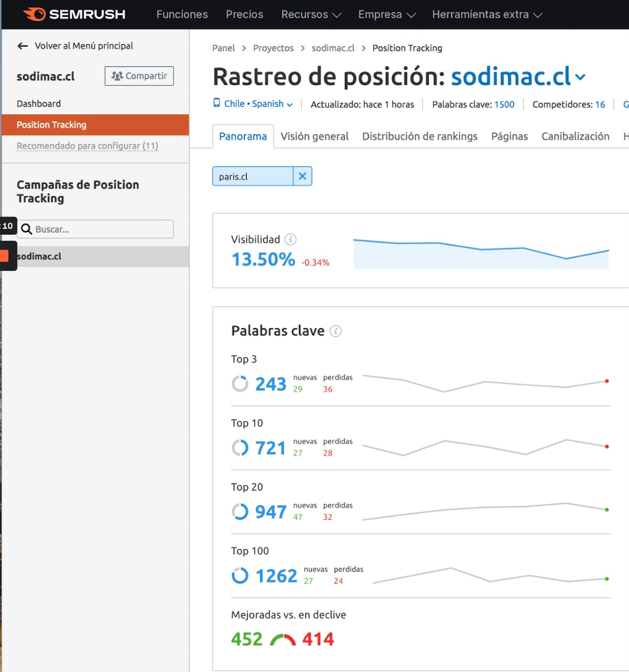
Task: Click the improved keywords count 452
Action: click(x=247, y=640)
